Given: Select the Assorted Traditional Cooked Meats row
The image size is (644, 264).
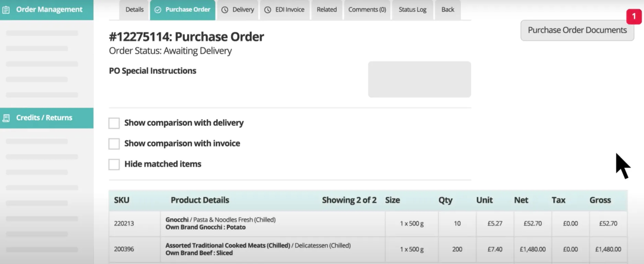Looking at the screenshot, I should 368,249.
